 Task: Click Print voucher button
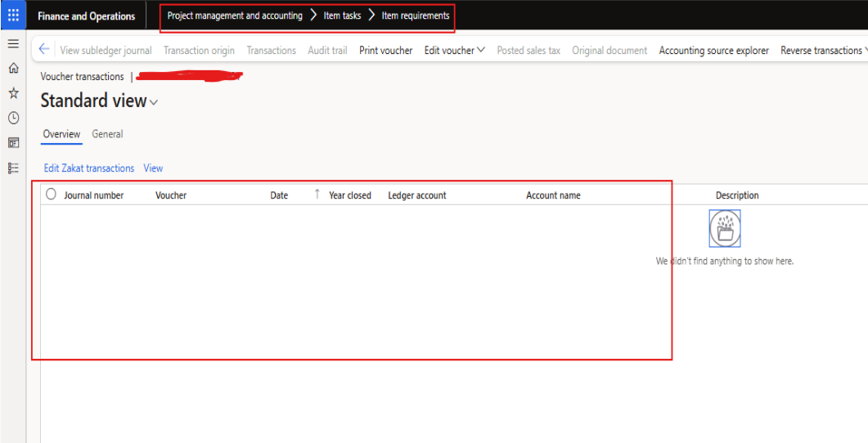[385, 51]
